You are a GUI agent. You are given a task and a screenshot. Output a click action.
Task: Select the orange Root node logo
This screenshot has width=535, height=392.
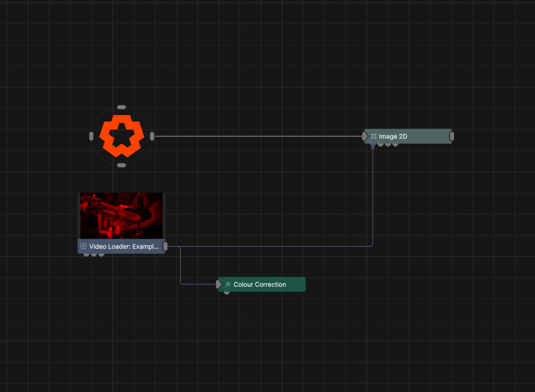(x=122, y=136)
